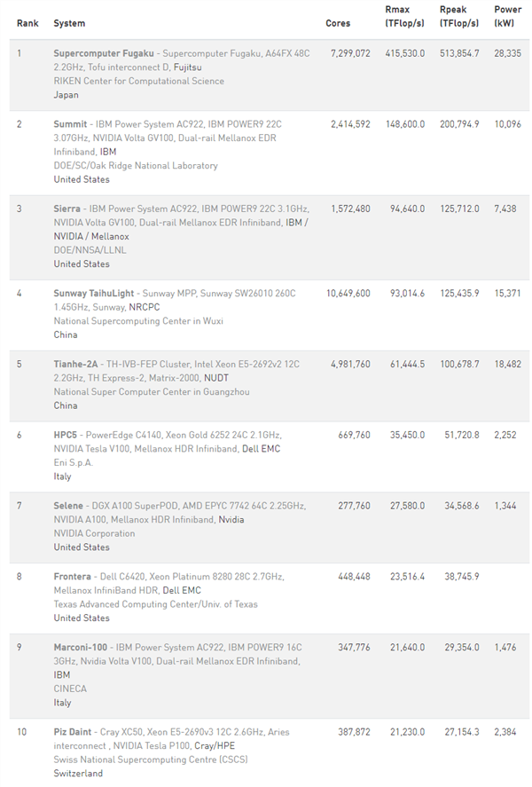Viewport: 532px width, 787px height.
Task: Click Swiss National Supercomputing Centre (CSCS)
Action: (x=150, y=759)
